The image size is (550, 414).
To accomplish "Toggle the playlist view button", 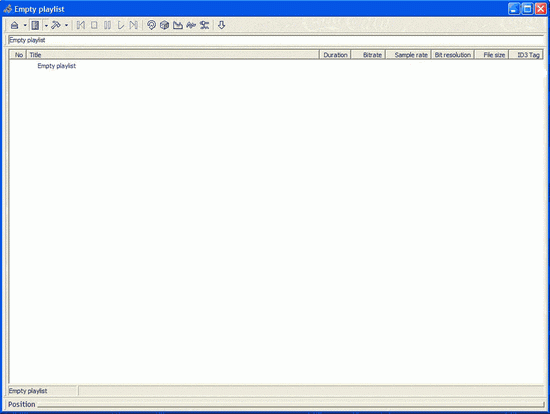I will pyautogui.click(x=35, y=25).
